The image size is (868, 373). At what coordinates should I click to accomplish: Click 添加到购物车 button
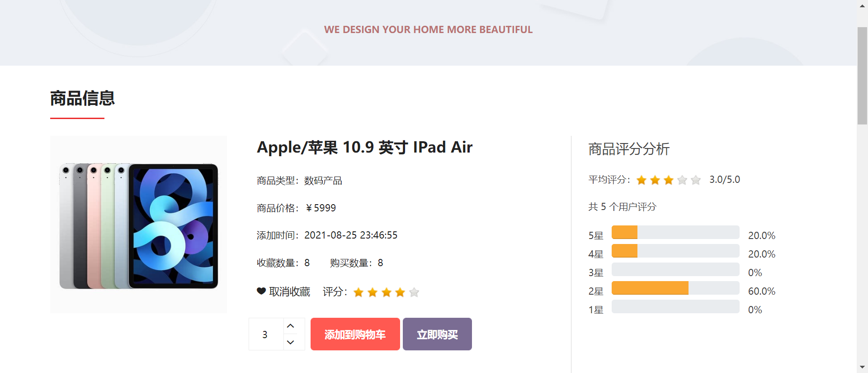click(355, 334)
